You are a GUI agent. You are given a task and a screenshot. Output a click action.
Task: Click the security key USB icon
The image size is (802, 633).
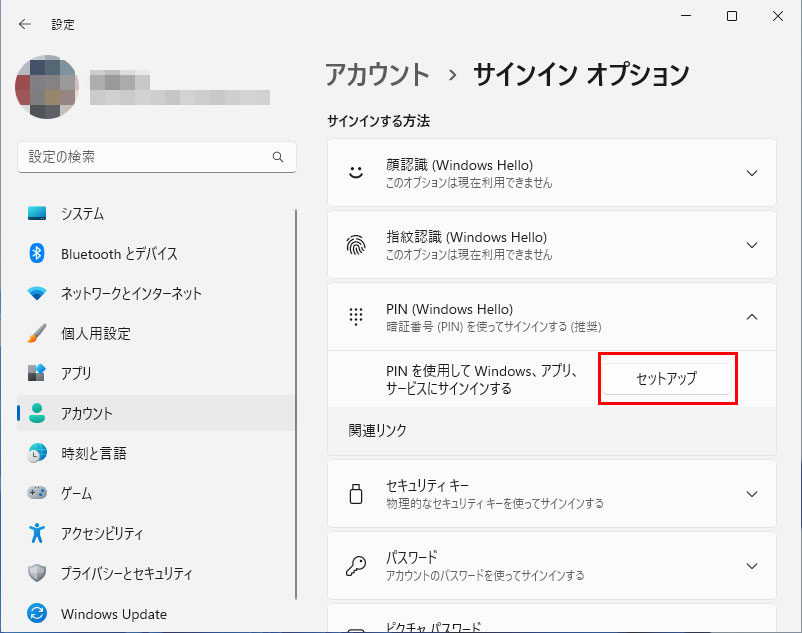pos(356,494)
